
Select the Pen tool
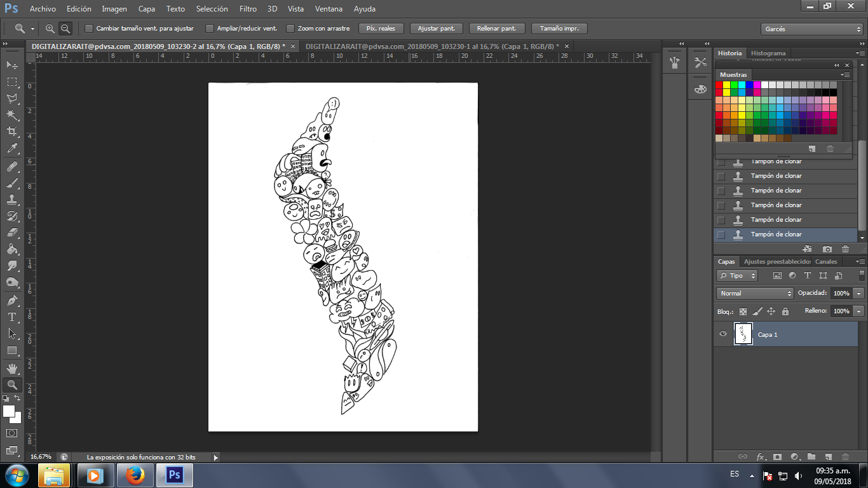[12, 300]
